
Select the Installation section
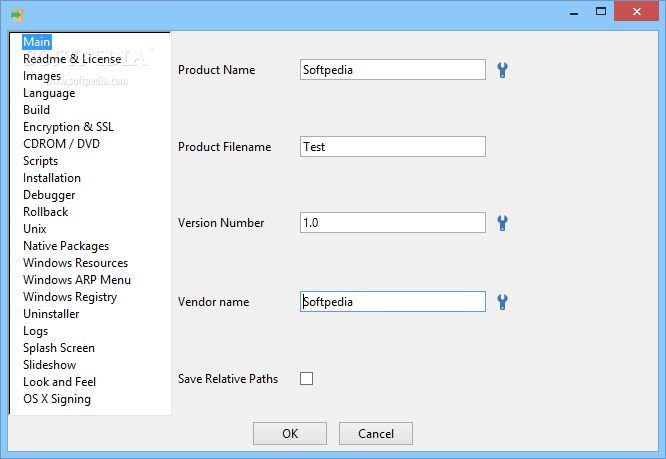(x=52, y=178)
